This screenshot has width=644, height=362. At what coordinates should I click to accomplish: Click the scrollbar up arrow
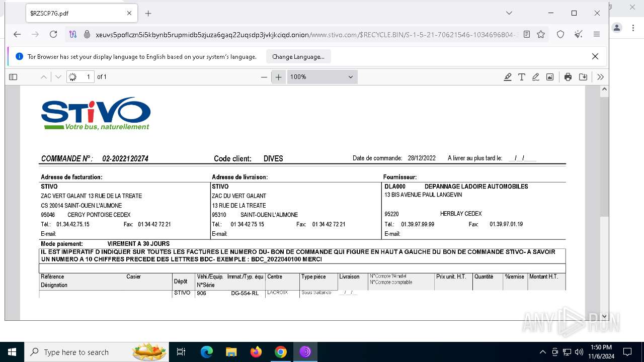(x=605, y=90)
